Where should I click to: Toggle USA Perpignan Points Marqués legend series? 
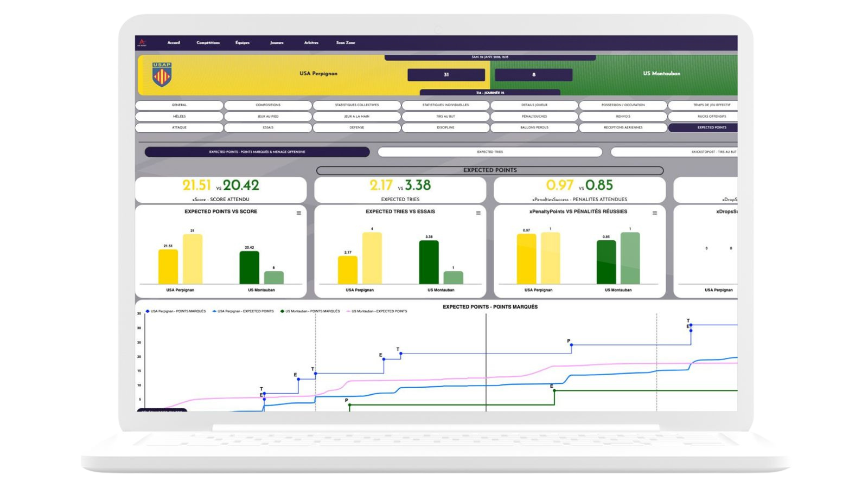click(x=178, y=311)
